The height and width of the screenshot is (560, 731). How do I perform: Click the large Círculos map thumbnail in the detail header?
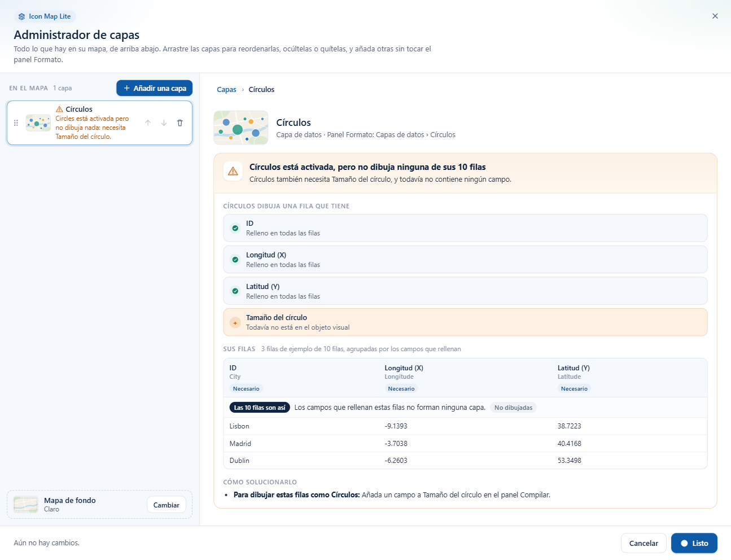[x=241, y=128]
